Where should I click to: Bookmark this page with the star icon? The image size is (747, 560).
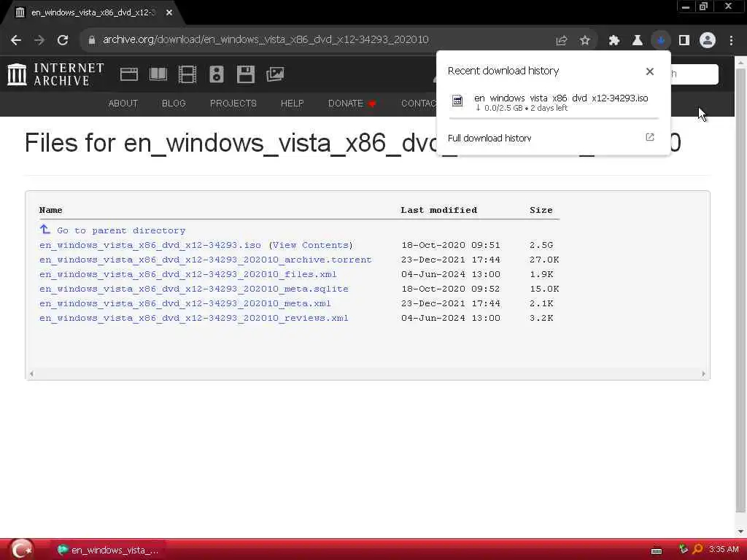[x=585, y=41]
